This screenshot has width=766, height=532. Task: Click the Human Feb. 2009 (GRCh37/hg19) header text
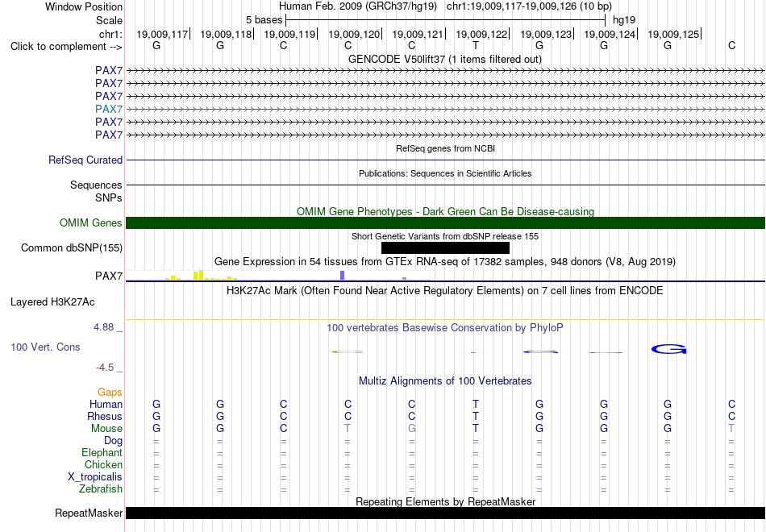(359, 6)
